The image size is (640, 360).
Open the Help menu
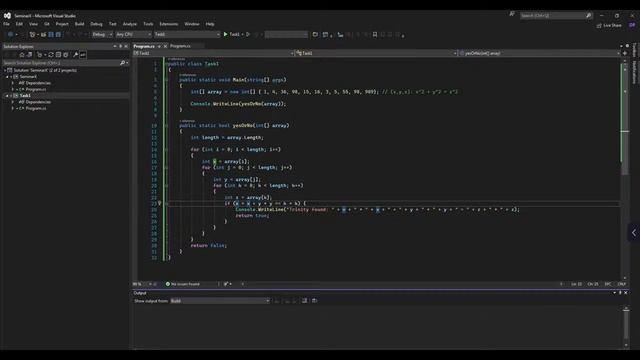click(210, 24)
